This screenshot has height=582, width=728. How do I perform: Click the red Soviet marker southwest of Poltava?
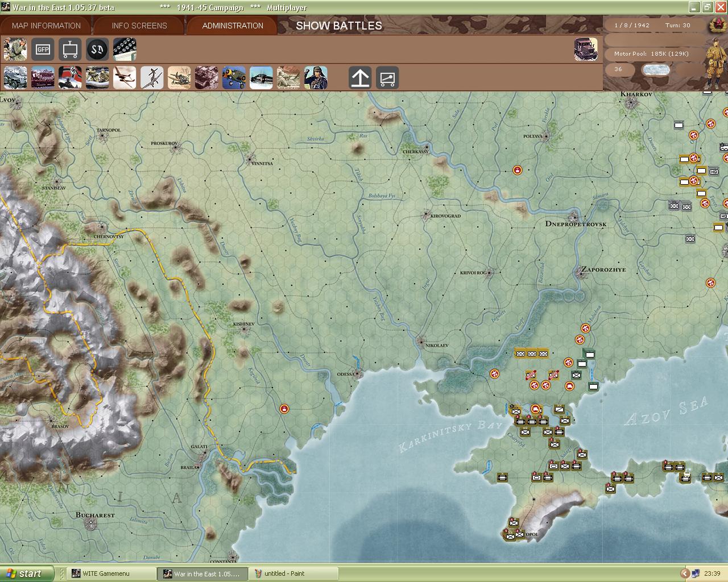(518, 170)
